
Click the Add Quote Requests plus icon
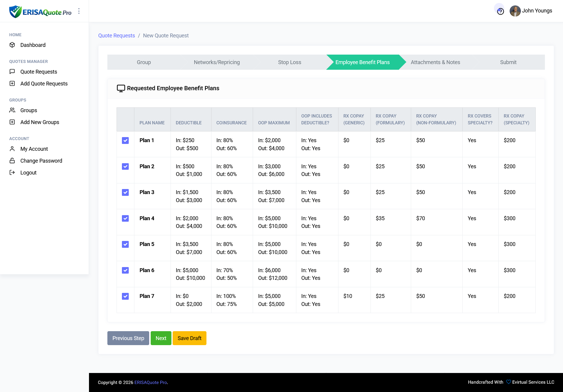coord(12,83)
